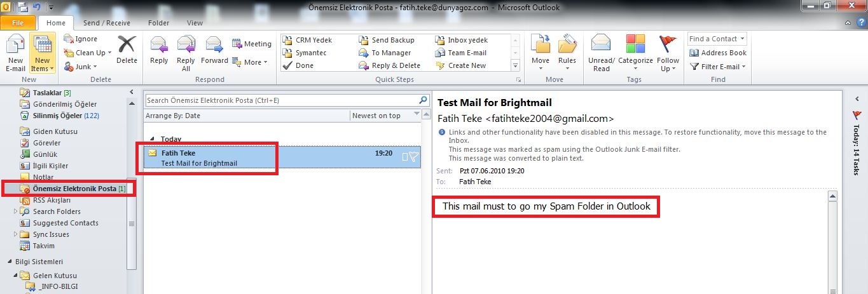The width and height of the screenshot is (868, 294).
Task: Create New quick step
Action: tap(460, 65)
